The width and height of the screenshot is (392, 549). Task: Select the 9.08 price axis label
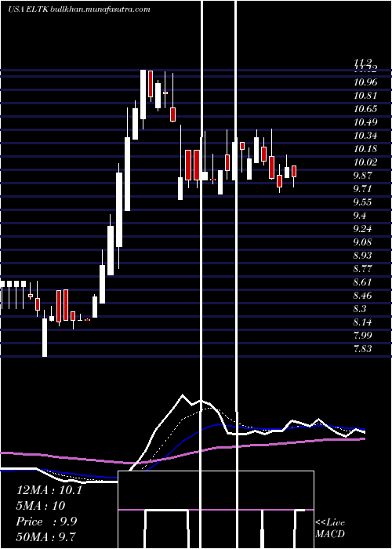pos(363,242)
